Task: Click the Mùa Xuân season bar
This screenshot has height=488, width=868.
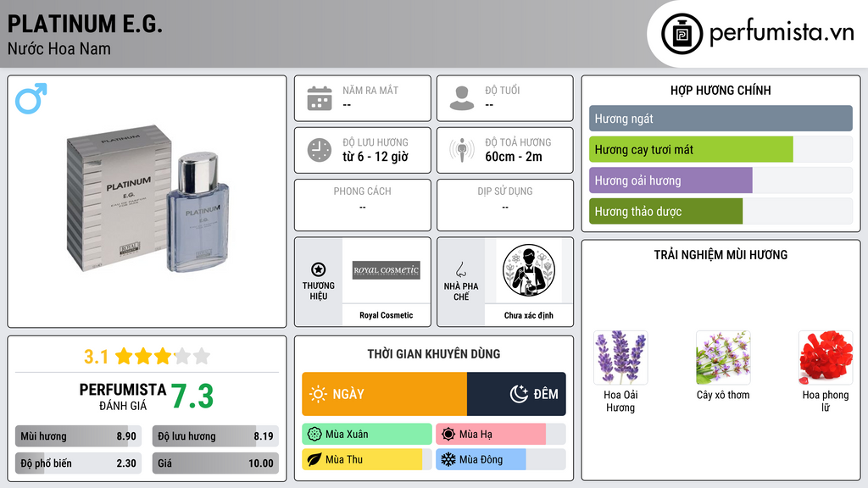Action: pyautogui.click(x=367, y=435)
